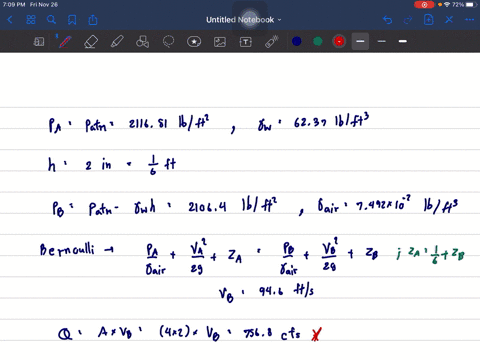Viewport: 480px width, 360px height.
Task: Tap the red X mark after 756.8 cfs
Action: point(316,334)
